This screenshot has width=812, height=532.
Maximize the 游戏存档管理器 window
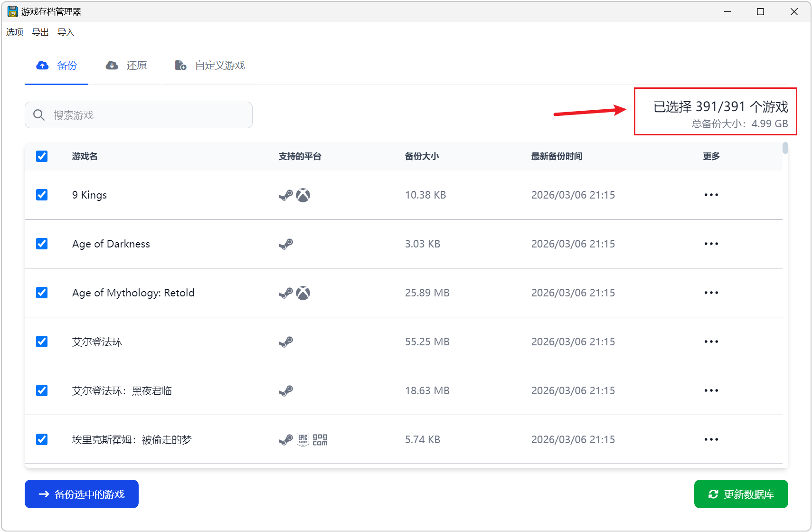tap(761, 11)
